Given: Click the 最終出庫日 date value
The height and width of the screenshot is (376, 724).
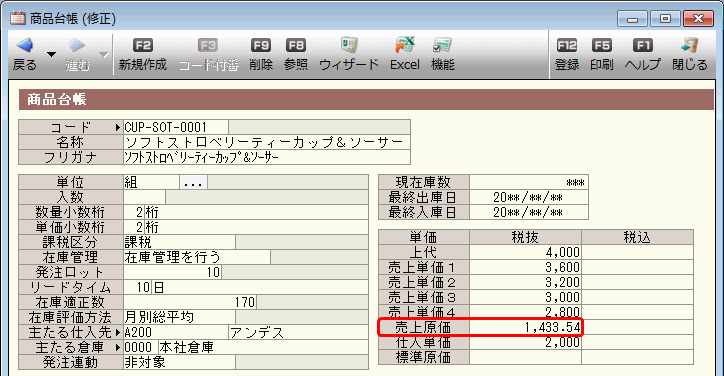Looking at the screenshot, I should [529, 197].
